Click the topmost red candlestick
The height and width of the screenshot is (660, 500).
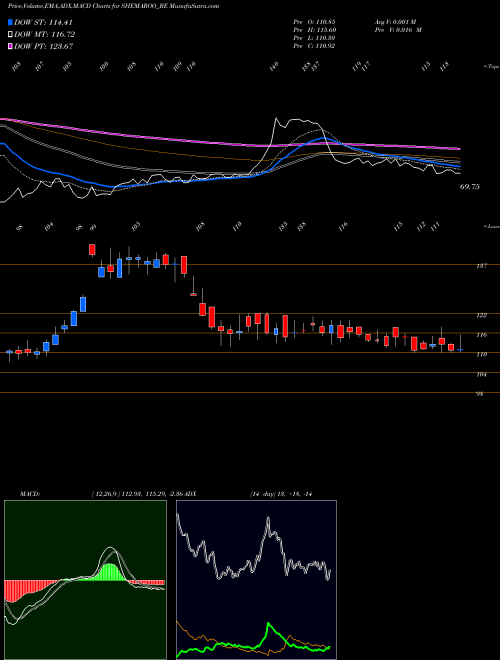92,250
